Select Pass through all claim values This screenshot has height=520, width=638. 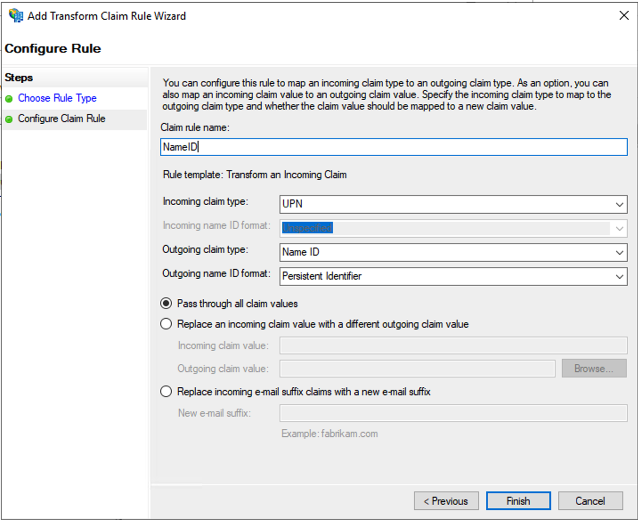point(166,303)
